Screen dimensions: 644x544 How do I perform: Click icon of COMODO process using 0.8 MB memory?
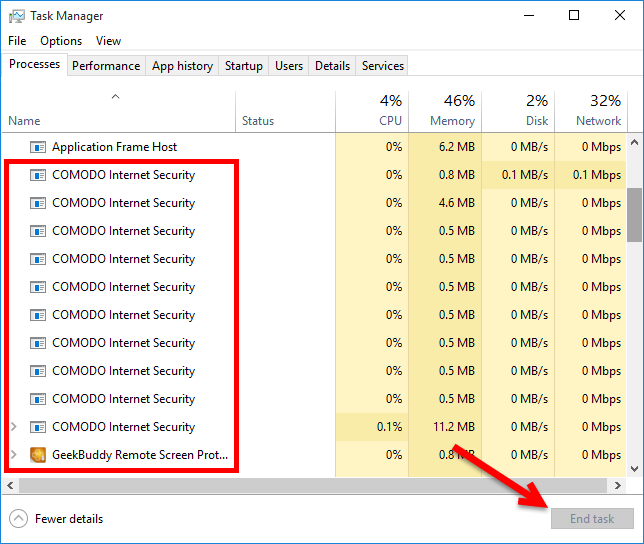[38, 175]
